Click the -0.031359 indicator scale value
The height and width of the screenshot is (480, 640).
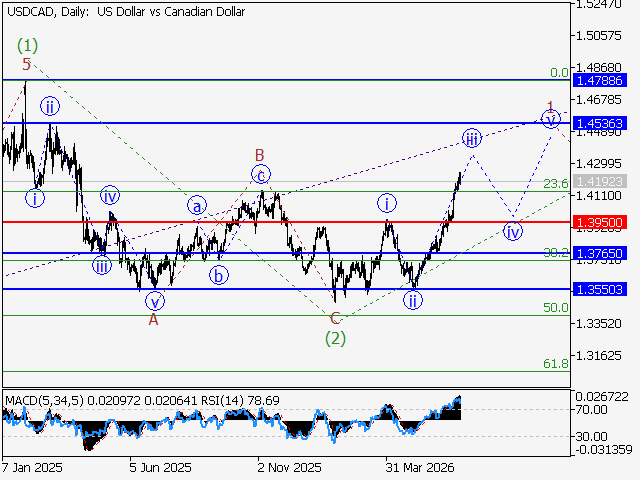pos(604,449)
